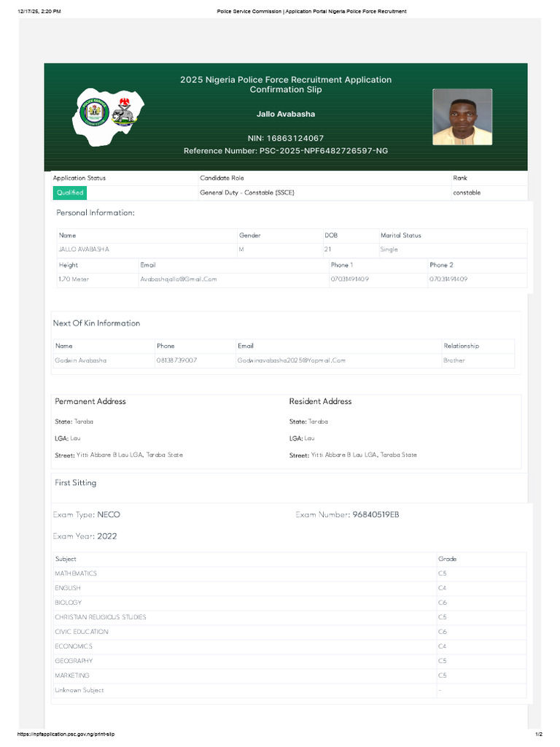The image size is (560, 747).
Task: Click the height value 1.70 Meter
Action: [x=74, y=279]
